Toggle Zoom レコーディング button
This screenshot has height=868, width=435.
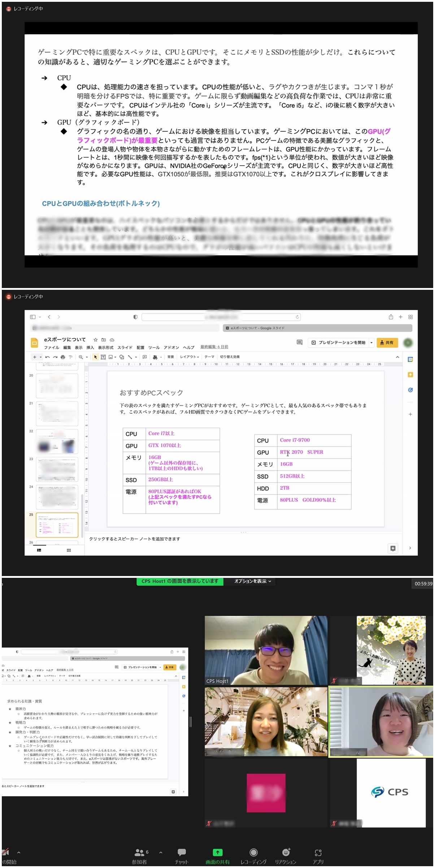pos(253,856)
